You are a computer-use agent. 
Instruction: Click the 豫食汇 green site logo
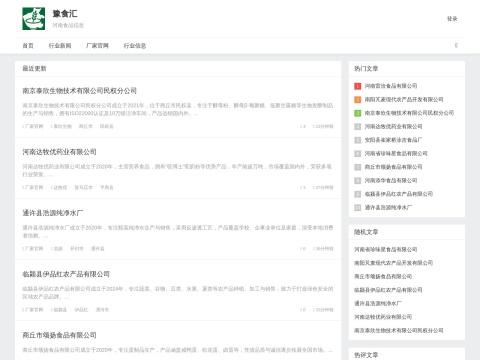(x=34, y=19)
